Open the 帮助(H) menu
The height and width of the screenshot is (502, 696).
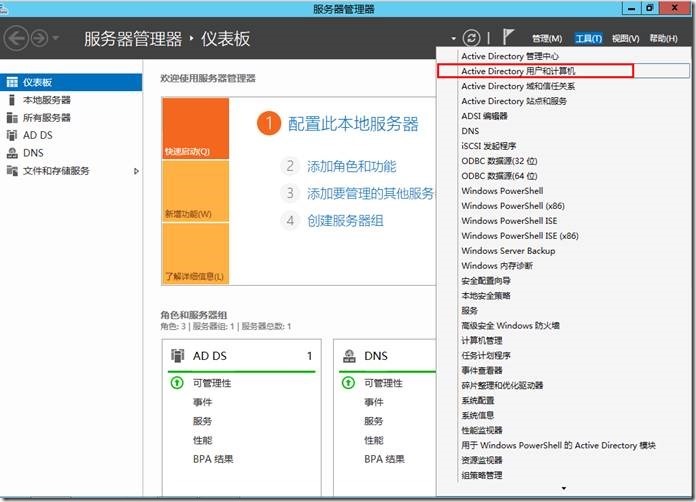point(664,39)
